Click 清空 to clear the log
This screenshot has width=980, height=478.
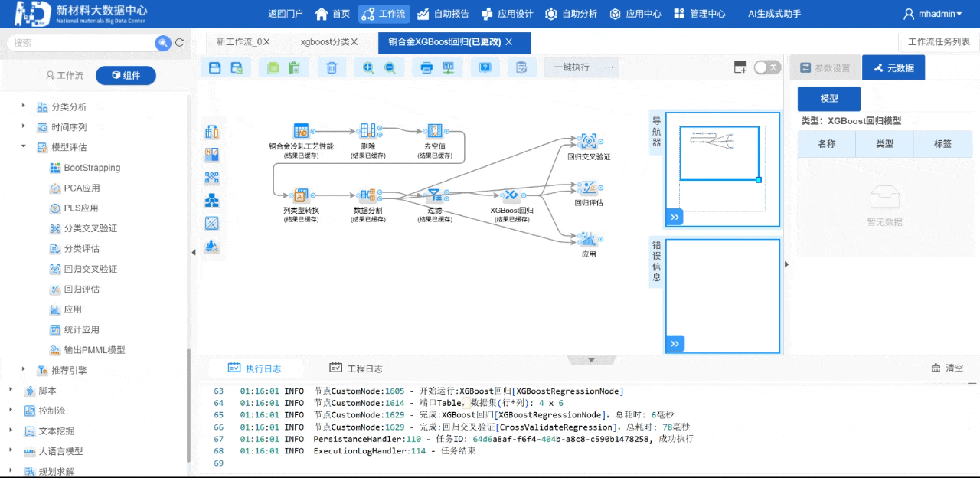pos(947,368)
